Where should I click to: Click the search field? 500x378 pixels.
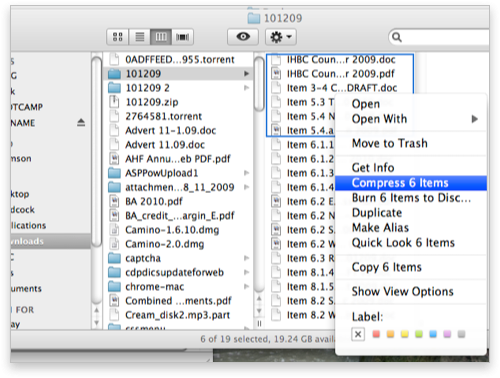[440, 37]
